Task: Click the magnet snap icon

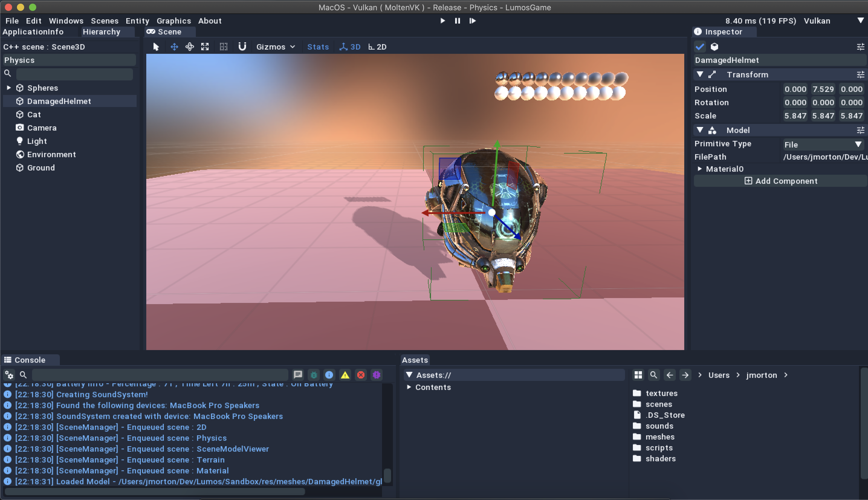Action: 242,47
